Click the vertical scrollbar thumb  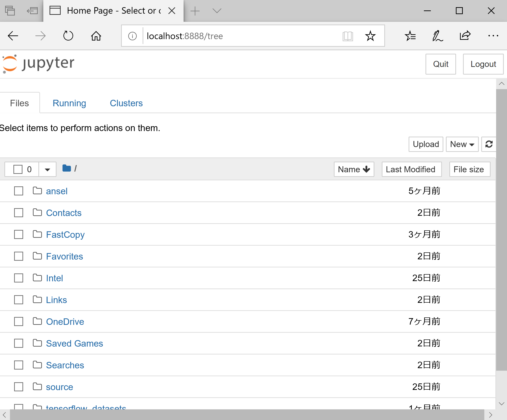tap(501, 229)
